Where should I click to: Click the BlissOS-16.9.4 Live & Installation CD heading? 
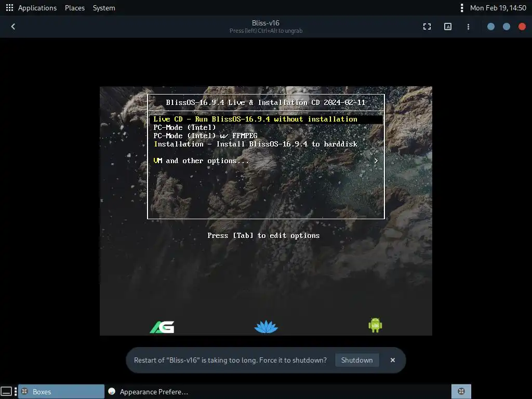pyautogui.click(x=265, y=102)
